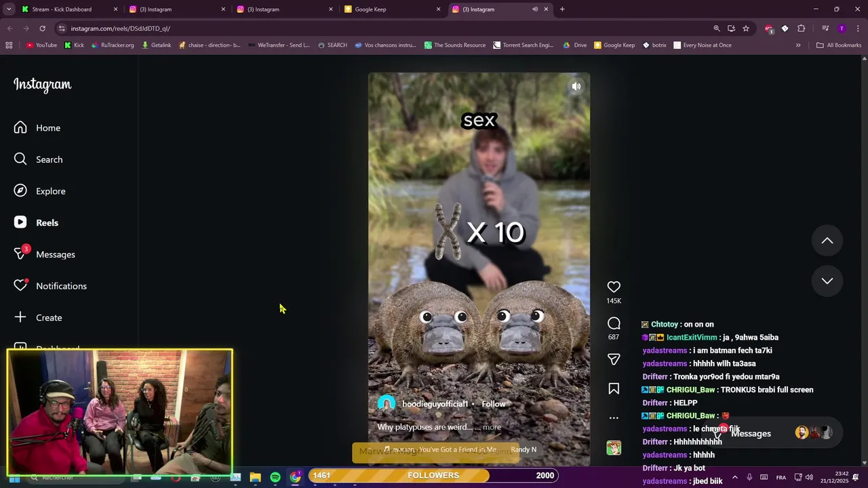This screenshot has width=868, height=488.
Task: Open the tab search dropdown
Action: pyautogui.click(x=9, y=9)
